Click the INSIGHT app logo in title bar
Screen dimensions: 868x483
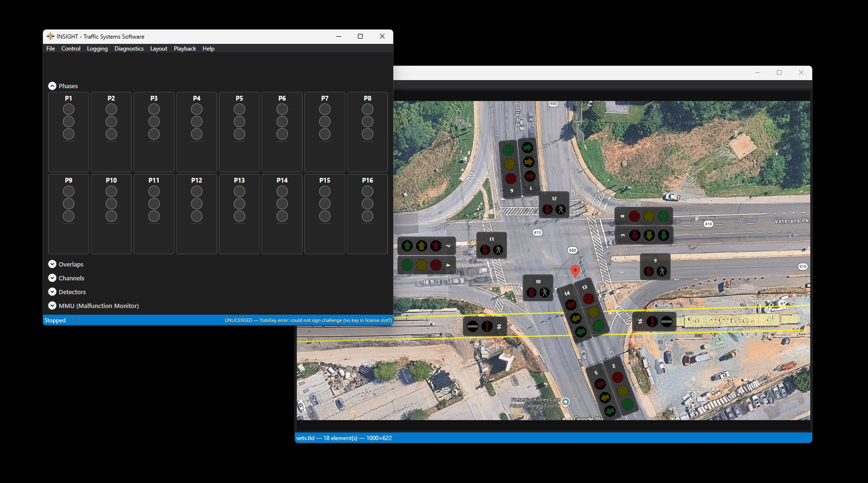(50, 36)
